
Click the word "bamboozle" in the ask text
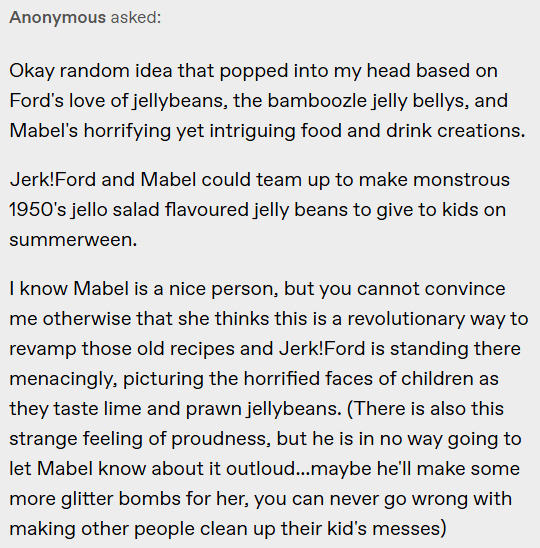[x=317, y=101]
